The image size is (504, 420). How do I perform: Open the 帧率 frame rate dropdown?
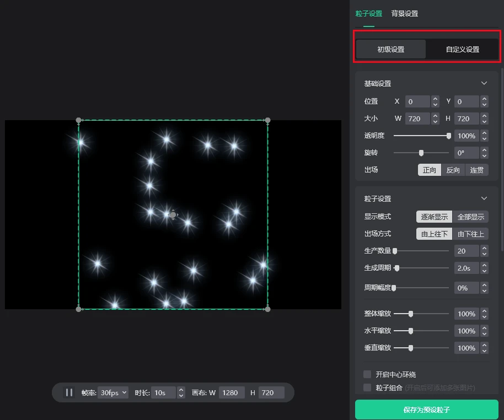tap(113, 392)
